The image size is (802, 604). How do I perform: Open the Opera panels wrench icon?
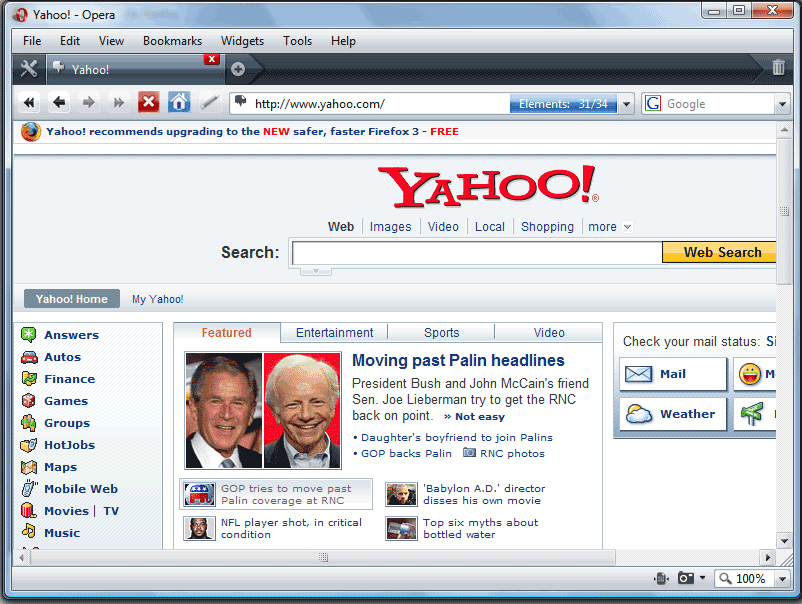[x=28, y=69]
